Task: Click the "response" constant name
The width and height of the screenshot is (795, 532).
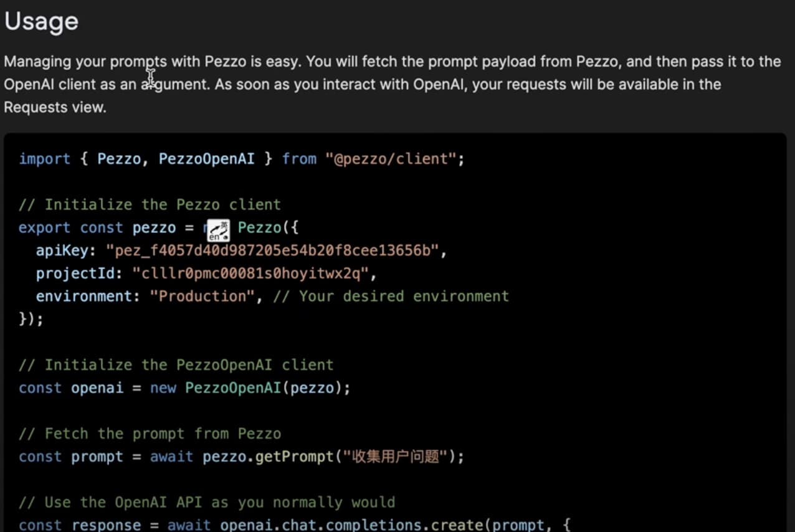Action: pyautogui.click(x=106, y=525)
